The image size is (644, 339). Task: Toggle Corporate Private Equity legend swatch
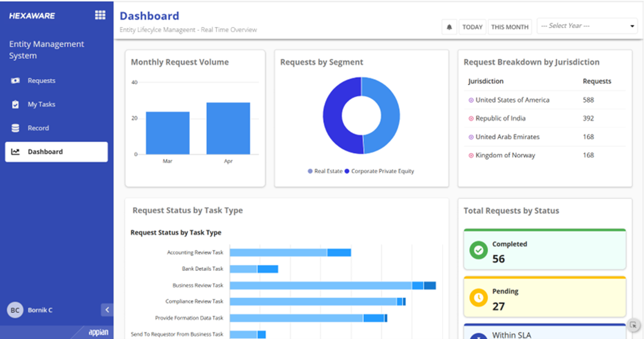tap(347, 171)
